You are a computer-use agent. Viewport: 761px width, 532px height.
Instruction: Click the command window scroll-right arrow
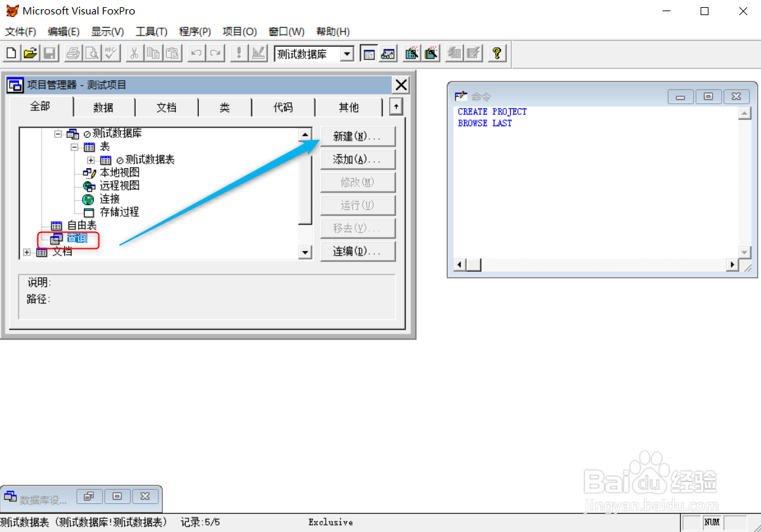point(732,265)
